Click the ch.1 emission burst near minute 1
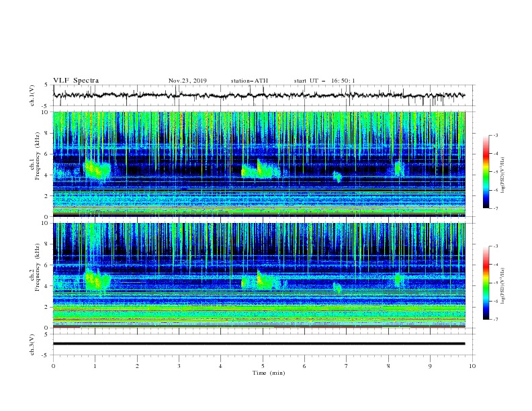 click(x=97, y=170)
